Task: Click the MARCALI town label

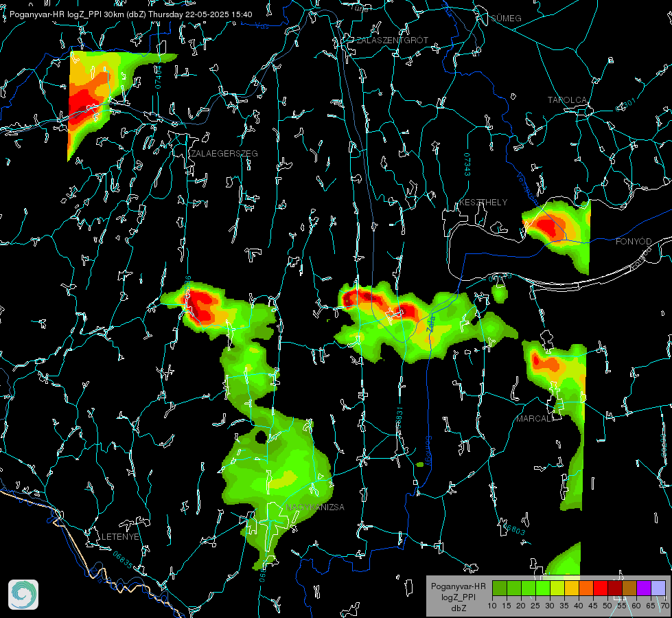Action: [x=535, y=419]
